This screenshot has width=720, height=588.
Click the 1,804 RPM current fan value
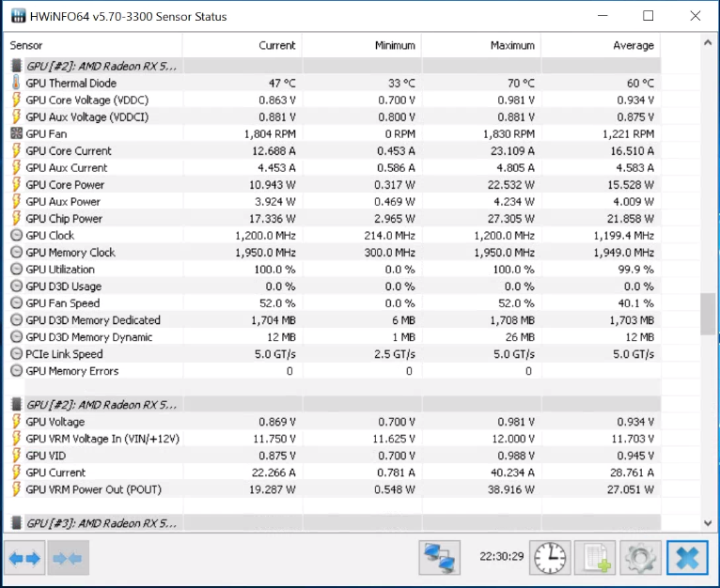pos(270,134)
